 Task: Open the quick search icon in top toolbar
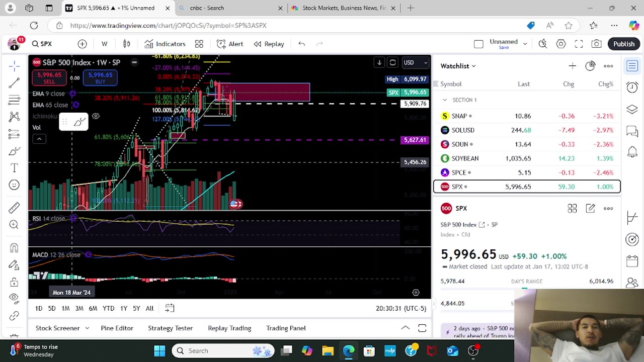[x=542, y=44]
